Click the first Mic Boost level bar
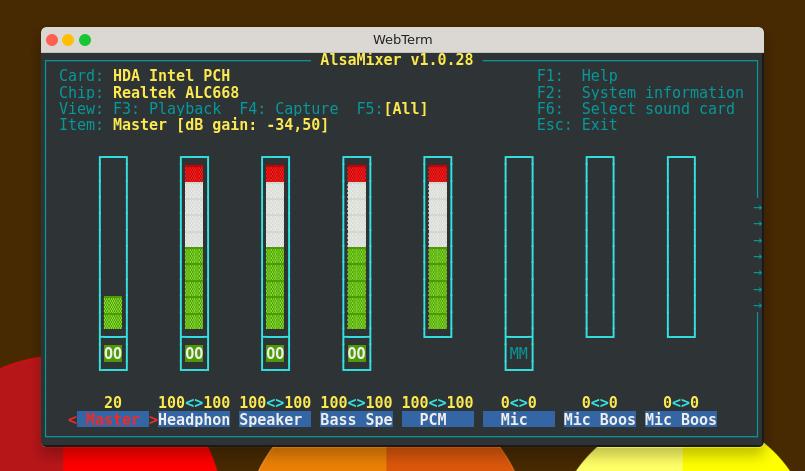Screen dimensions: 805x471 [600, 247]
